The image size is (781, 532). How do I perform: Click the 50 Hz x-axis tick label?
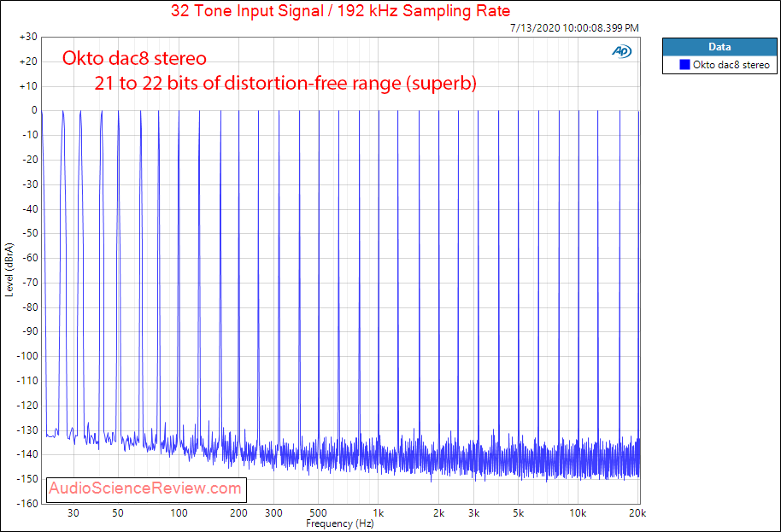coord(118,513)
